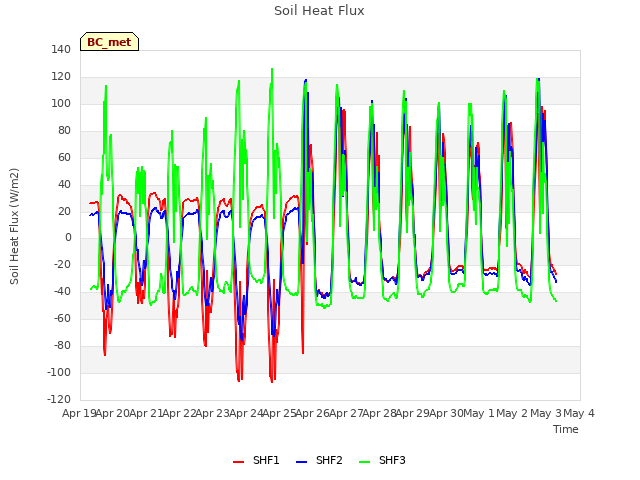Click the Apr 22 date tick label
The width and height of the screenshot is (640, 480).
(179, 413)
